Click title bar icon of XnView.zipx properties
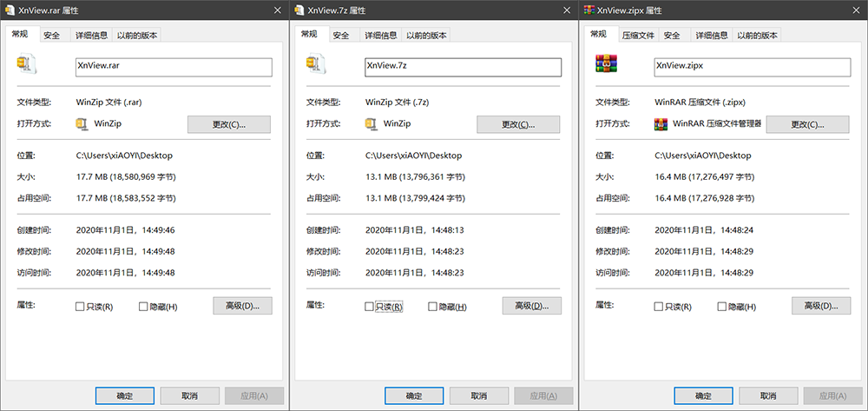Image resolution: width=868 pixels, height=411 pixels. pyautogui.click(x=589, y=10)
